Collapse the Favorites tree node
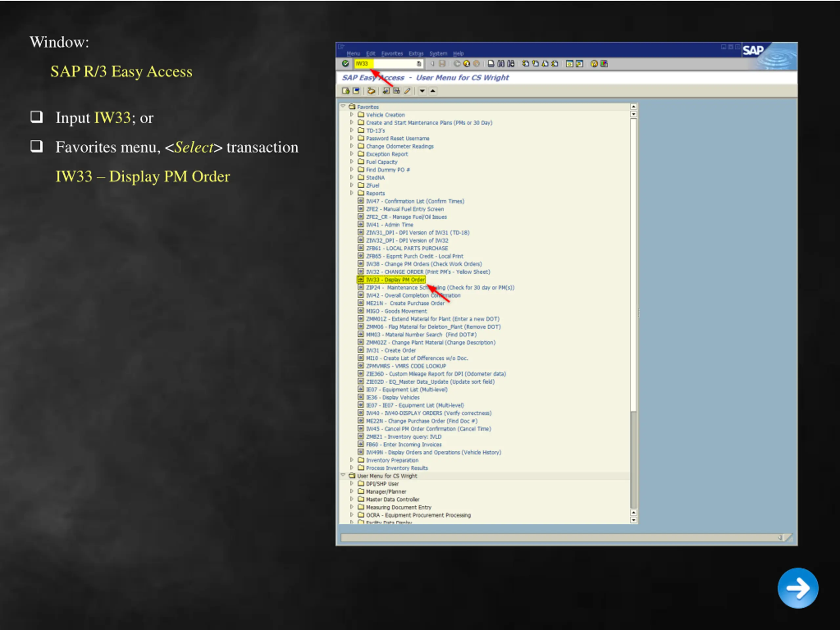The width and height of the screenshot is (840, 630). (x=343, y=107)
